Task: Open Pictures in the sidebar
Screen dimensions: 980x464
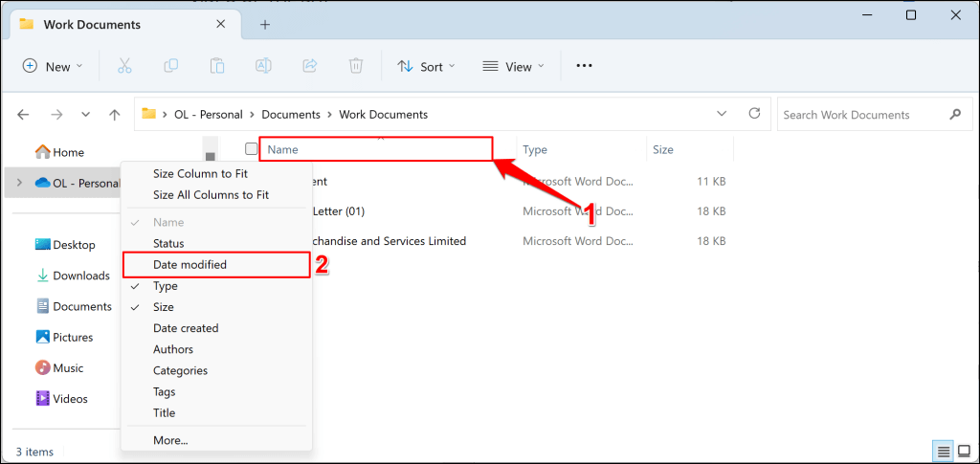Action: (x=64, y=337)
